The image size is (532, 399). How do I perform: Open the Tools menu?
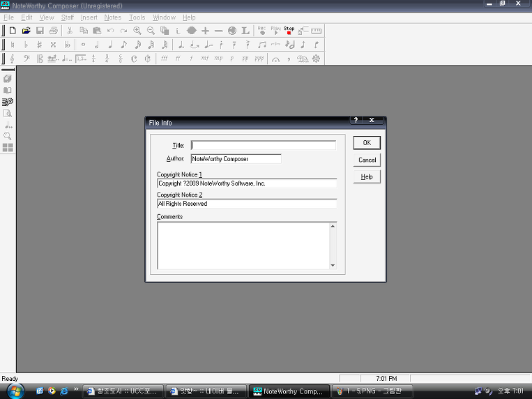click(137, 17)
